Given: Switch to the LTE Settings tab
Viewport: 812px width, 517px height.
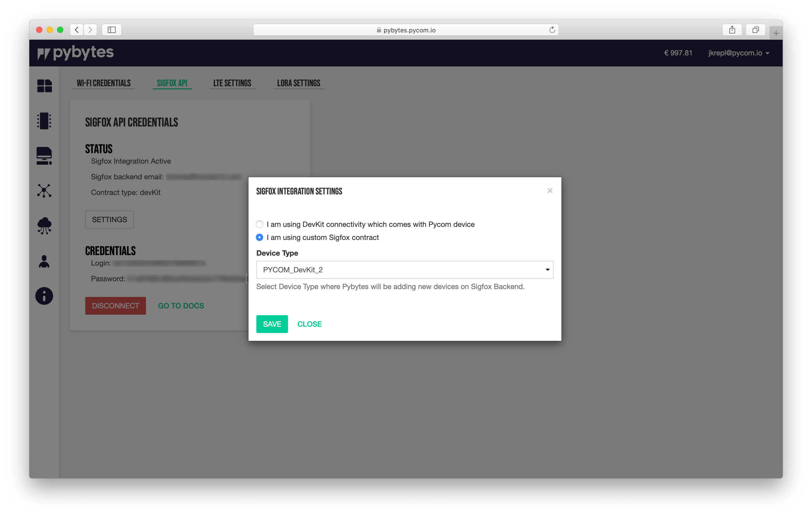Looking at the screenshot, I should coord(232,83).
